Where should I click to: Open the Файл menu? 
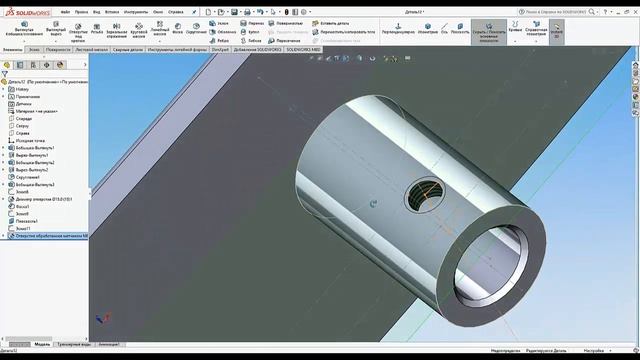coord(65,12)
